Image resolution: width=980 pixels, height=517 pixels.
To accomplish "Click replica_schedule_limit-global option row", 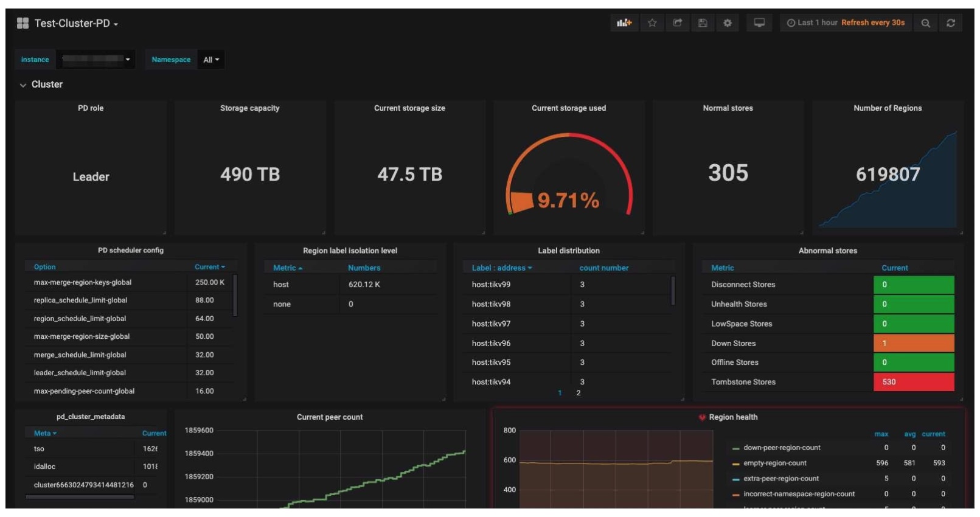I will point(129,300).
